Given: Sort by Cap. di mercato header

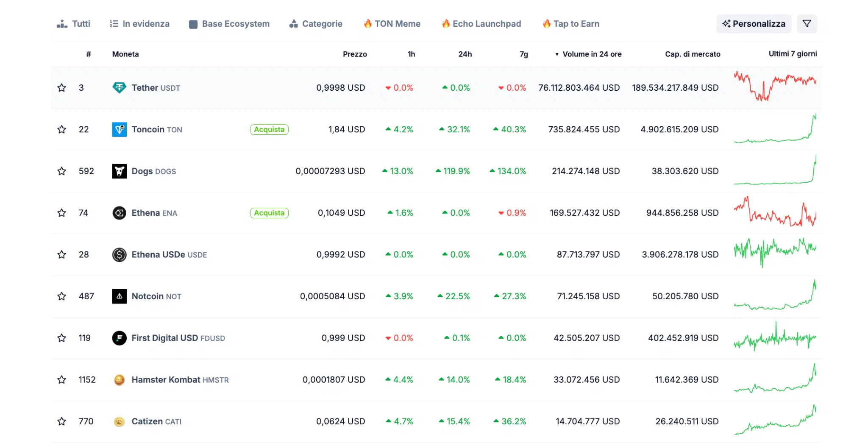Looking at the screenshot, I should click(693, 54).
